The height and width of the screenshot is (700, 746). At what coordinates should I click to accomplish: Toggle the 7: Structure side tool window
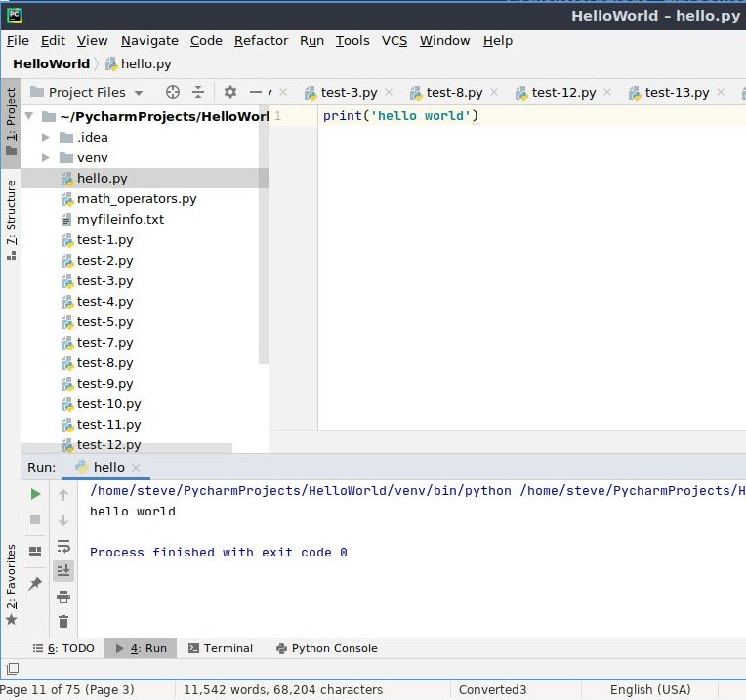point(11,220)
